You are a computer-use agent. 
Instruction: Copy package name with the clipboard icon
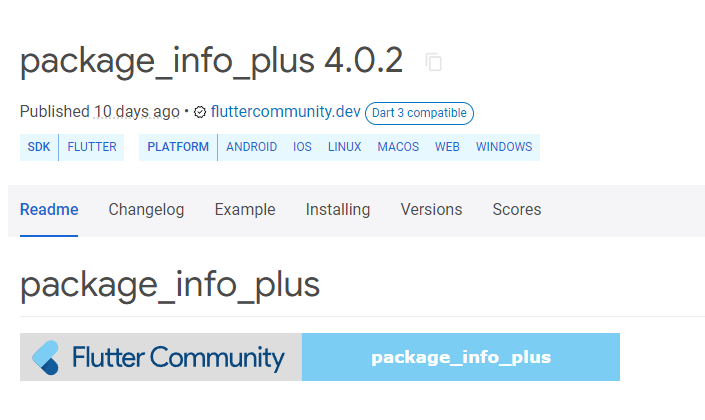pyautogui.click(x=433, y=62)
